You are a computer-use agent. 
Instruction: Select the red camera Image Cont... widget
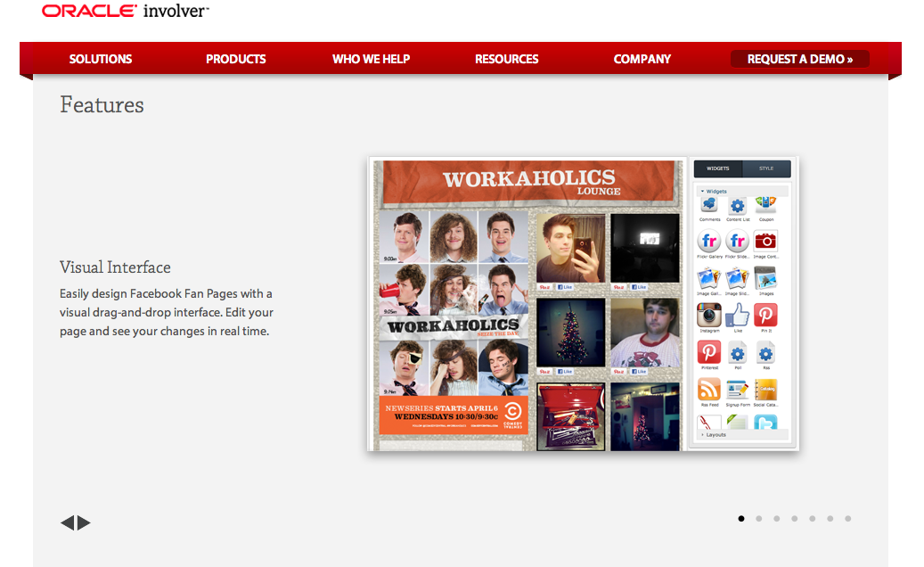click(x=765, y=241)
